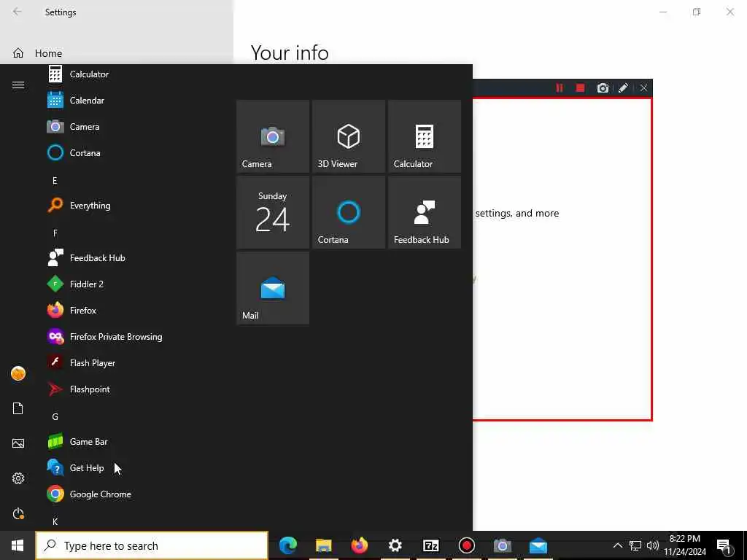Image resolution: width=747 pixels, height=560 pixels.
Task: Open Calendar from the app list
Action: tap(135, 101)
